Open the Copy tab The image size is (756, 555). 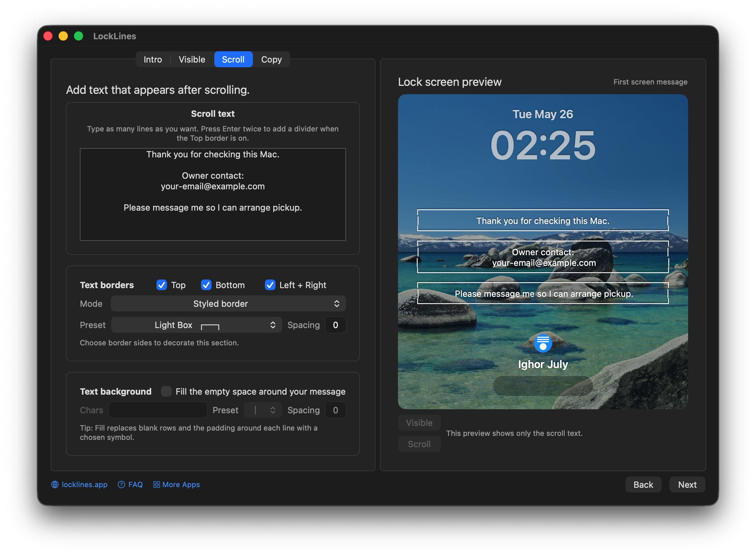point(272,60)
